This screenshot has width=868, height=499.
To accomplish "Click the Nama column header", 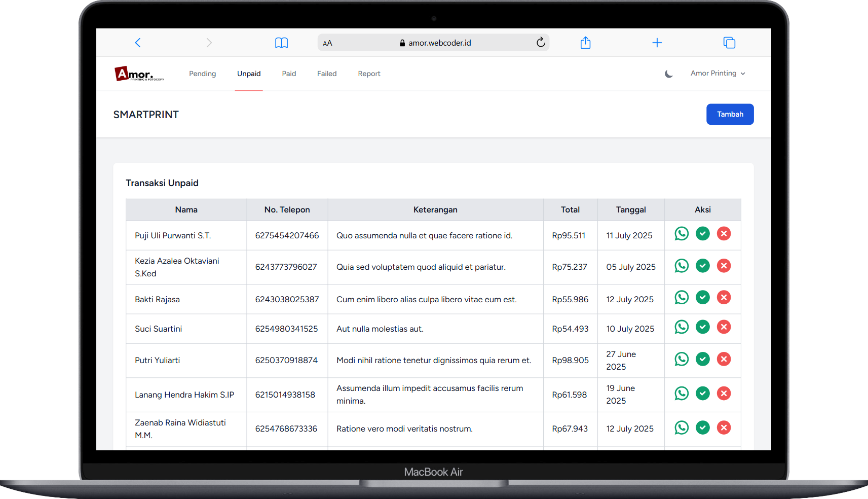I will [186, 209].
